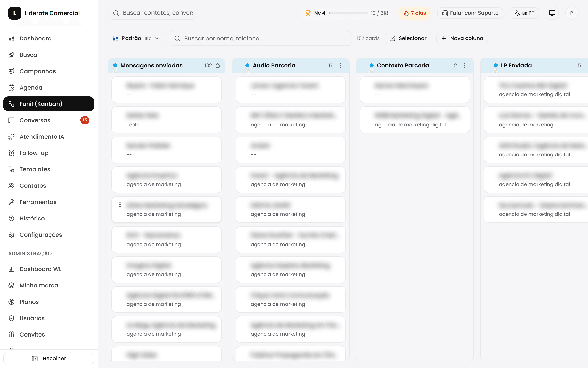Open the card labeled Teste
The height and width of the screenshot is (368, 588).
(166, 120)
